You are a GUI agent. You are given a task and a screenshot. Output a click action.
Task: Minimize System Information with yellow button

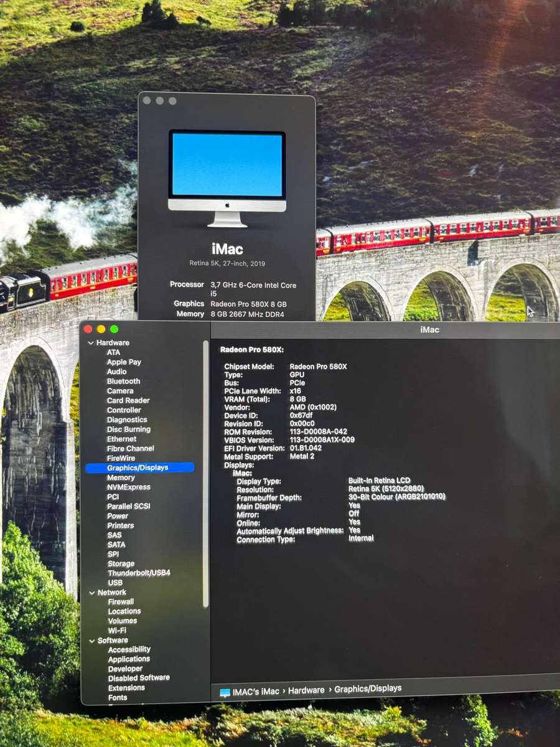pos(101,329)
